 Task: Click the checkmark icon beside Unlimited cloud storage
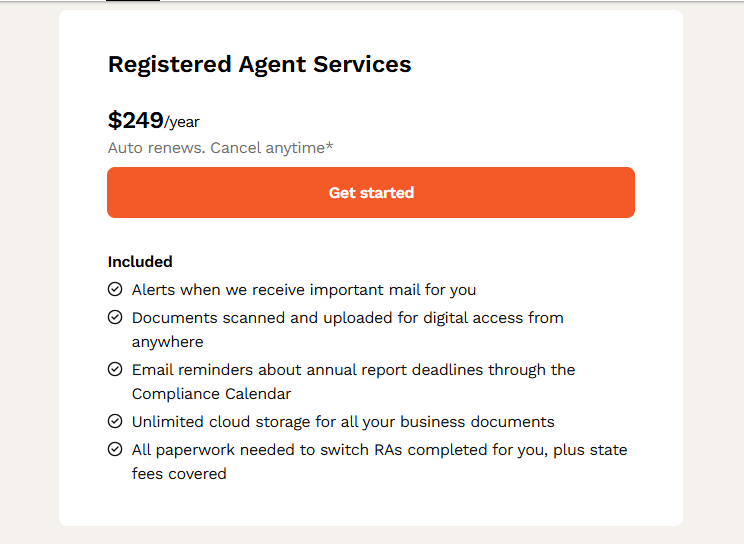[x=115, y=421]
